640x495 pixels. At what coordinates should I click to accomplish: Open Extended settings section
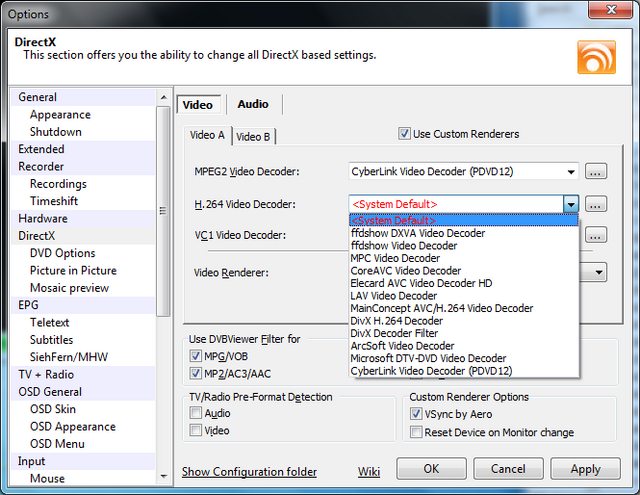point(83,149)
